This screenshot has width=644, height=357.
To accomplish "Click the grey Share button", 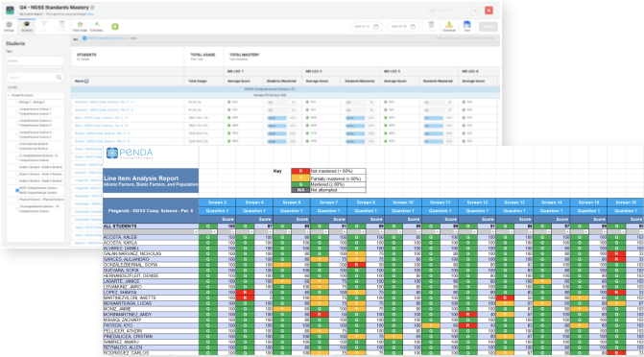I will click(488, 27).
